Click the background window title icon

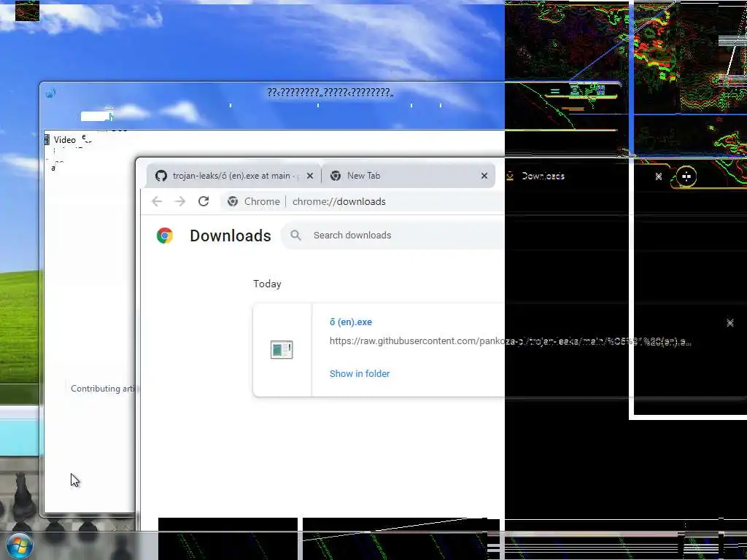click(x=50, y=93)
